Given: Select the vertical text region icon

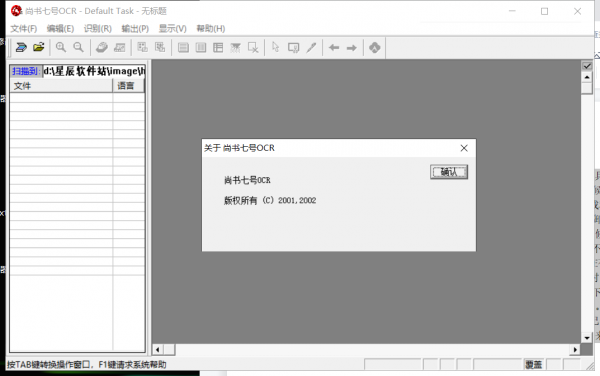Looking at the screenshot, I should pyautogui.click(x=201, y=47).
